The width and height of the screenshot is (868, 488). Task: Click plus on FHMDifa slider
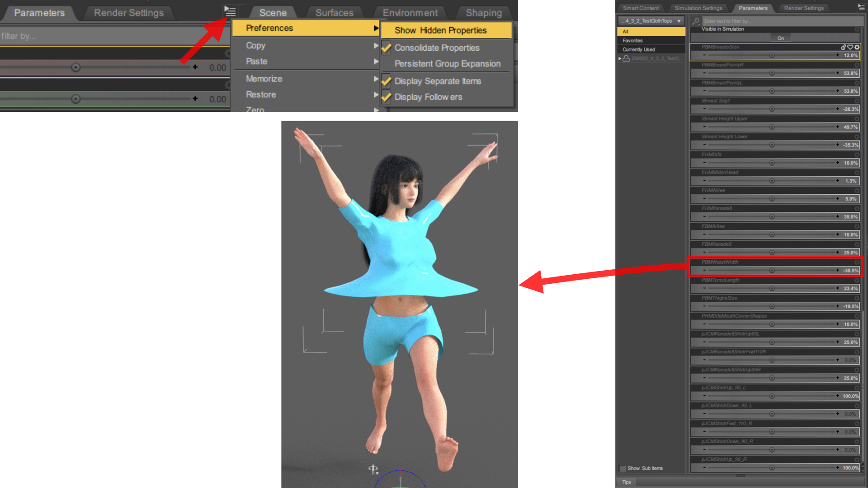pyautogui.click(x=838, y=163)
